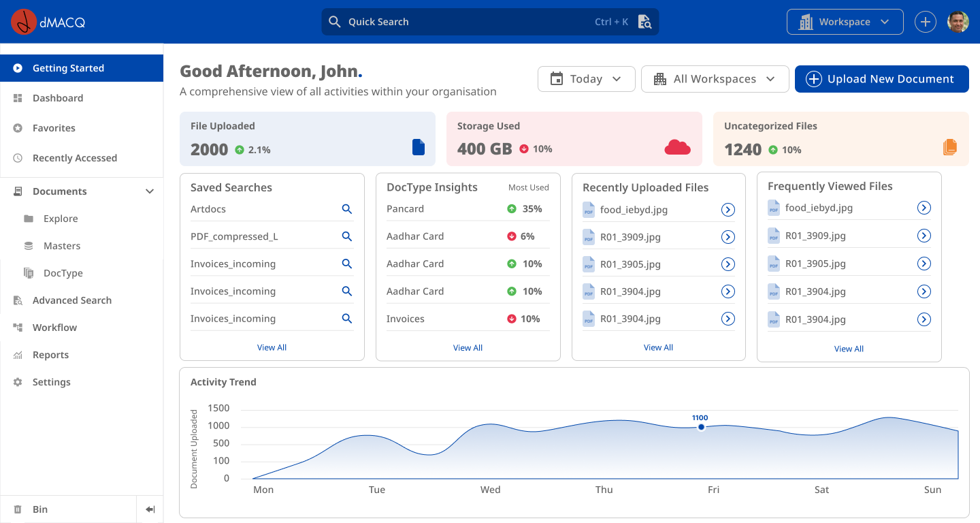The width and height of the screenshot is (980, 523).
Task: Click View All under Saved Searches
Action: [x=272, y=347]
